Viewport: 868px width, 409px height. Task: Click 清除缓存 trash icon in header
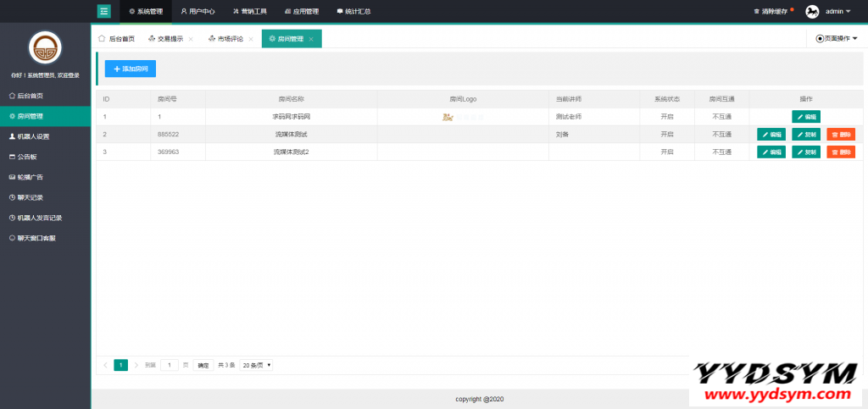pyautogui.click(x=756, y=12)
